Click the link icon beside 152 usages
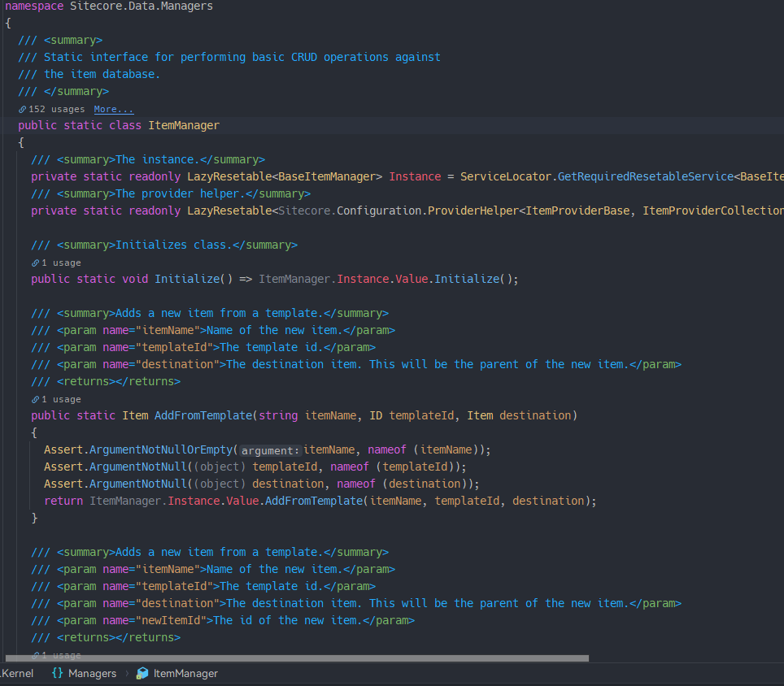784x686 pixels. pyautogui.click(x=23, y=110)
